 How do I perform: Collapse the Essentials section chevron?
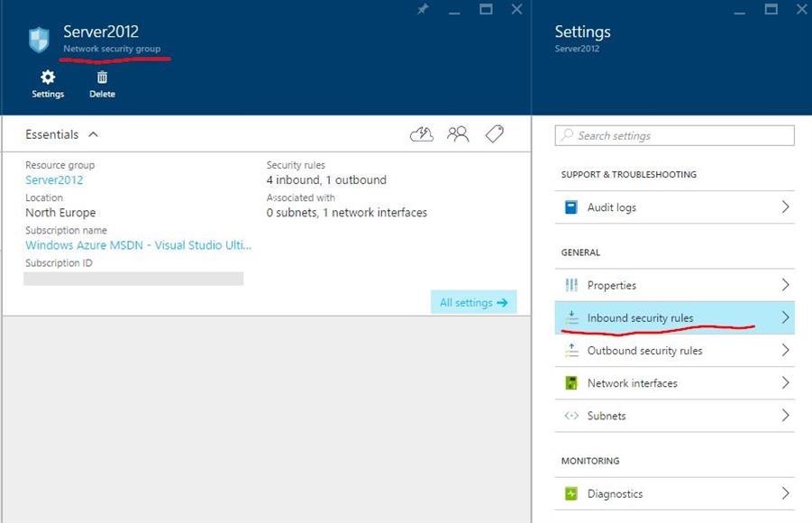(x=93, y=134)
